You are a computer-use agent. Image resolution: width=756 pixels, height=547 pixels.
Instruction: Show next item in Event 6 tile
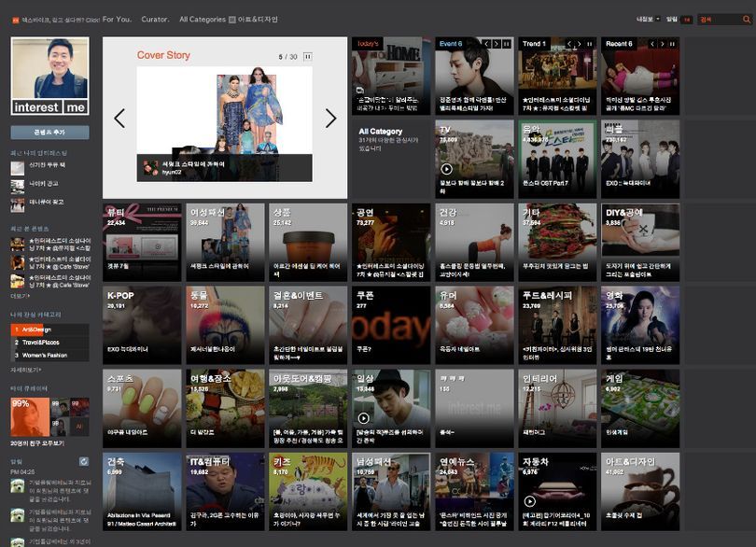coord(497,44)
